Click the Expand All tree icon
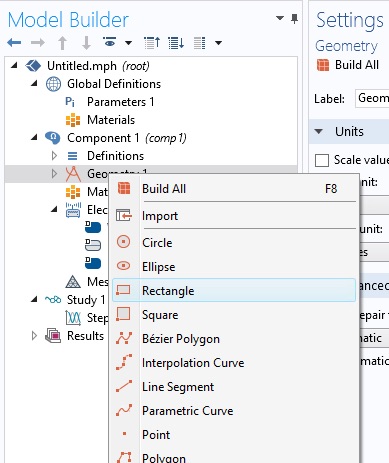 coord(176,43)
